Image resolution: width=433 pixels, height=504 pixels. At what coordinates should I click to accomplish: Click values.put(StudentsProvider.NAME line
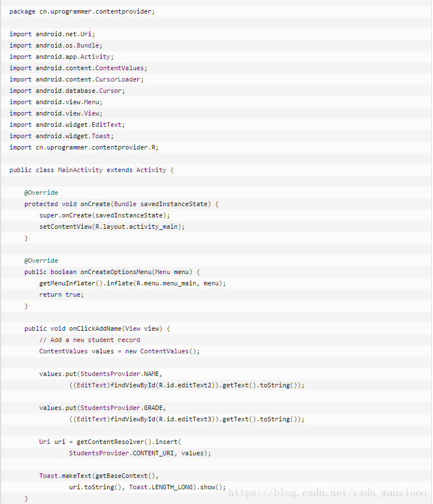(101, 374)
